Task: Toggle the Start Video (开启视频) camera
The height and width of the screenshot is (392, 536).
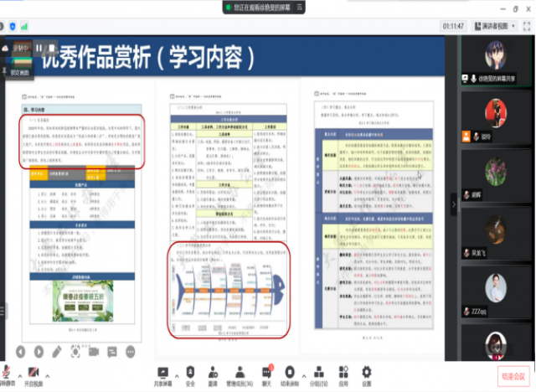Action: (33, 374)
